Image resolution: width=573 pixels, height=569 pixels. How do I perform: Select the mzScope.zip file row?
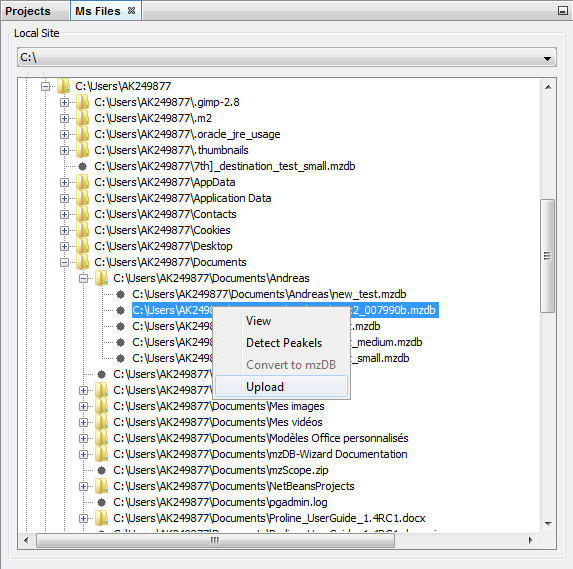(x=221, y=470)
